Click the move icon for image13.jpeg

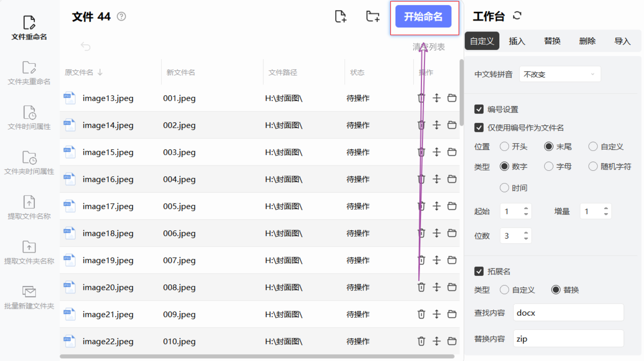click(436, 98)
